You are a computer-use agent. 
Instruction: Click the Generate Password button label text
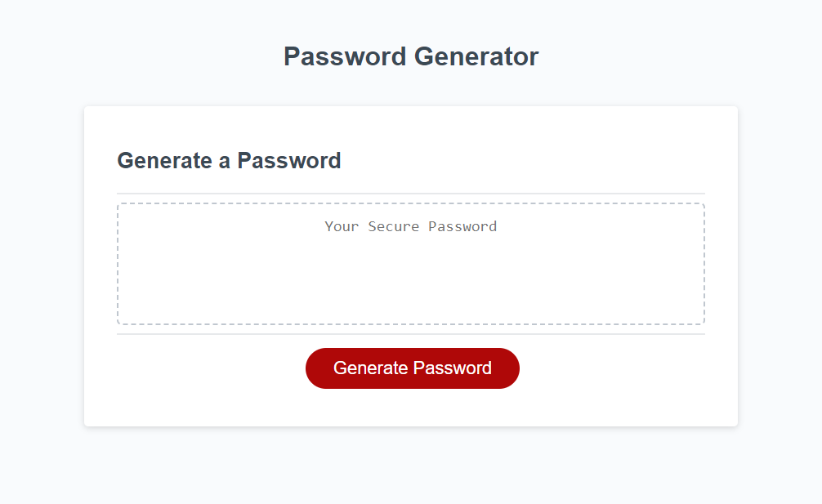[412, 368]
